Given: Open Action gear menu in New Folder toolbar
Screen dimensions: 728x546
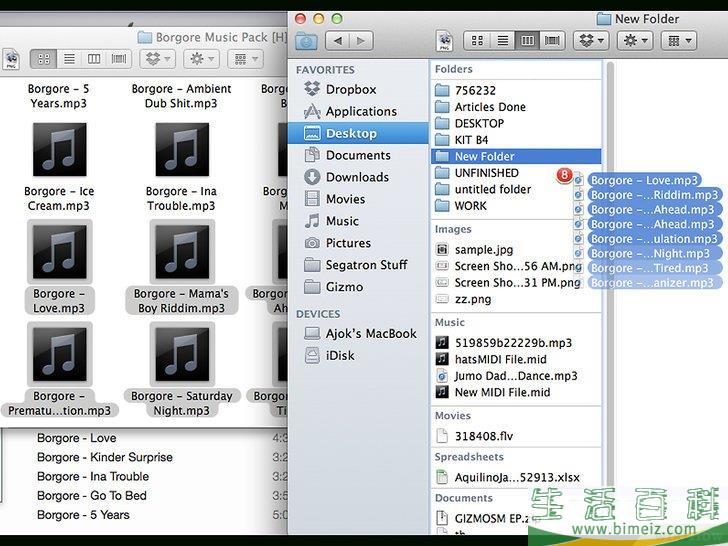Looking at the screenshot, I should (635, 41).
